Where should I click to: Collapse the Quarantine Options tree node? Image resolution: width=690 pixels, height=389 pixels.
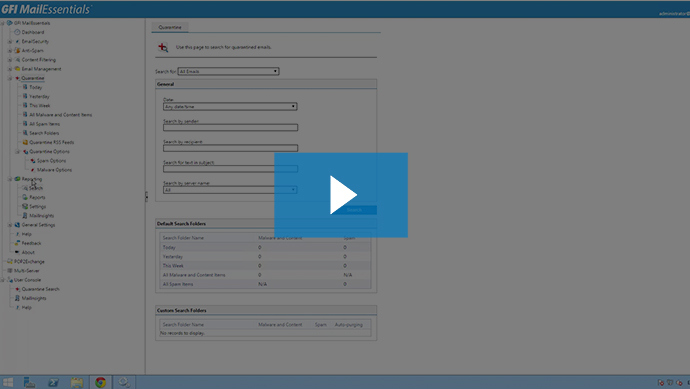18,152
